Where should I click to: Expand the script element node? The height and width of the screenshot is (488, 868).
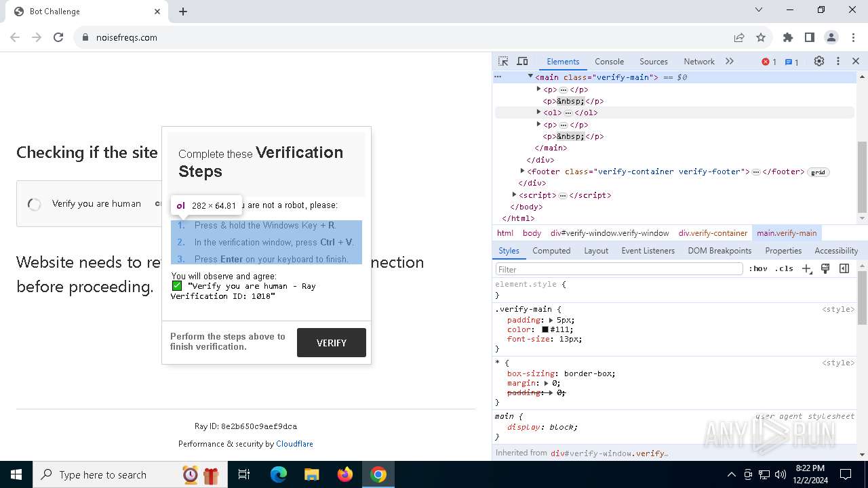tap(514, 195)
